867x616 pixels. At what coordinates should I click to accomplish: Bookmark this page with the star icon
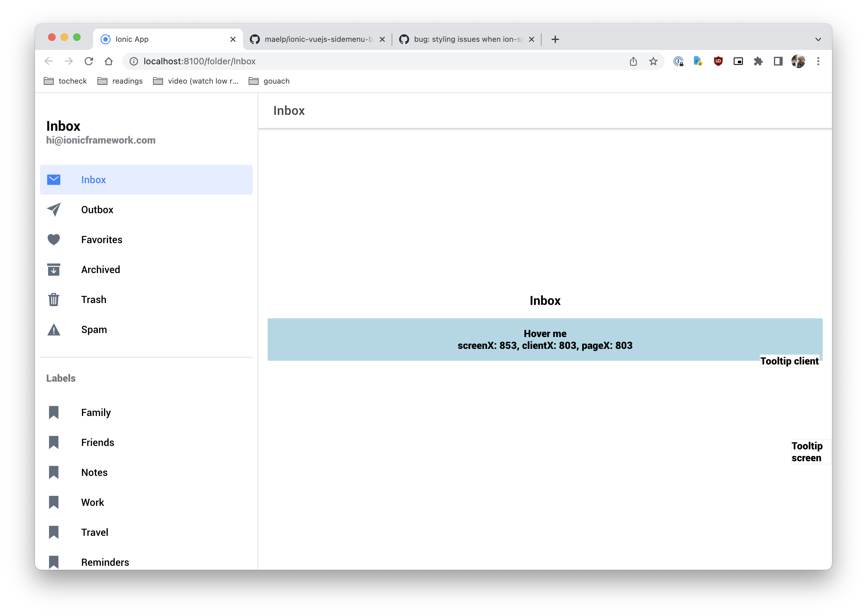tap(654, 61)
